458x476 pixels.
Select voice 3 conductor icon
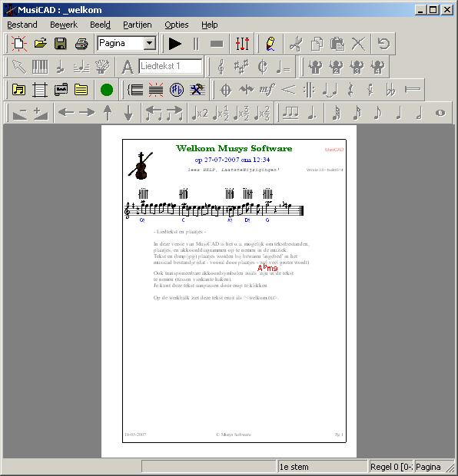pos(357,67)
